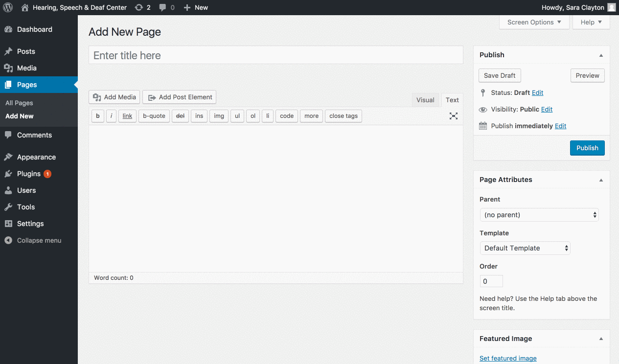
Task: Open Add New submenu item
Action: point(20,116)
